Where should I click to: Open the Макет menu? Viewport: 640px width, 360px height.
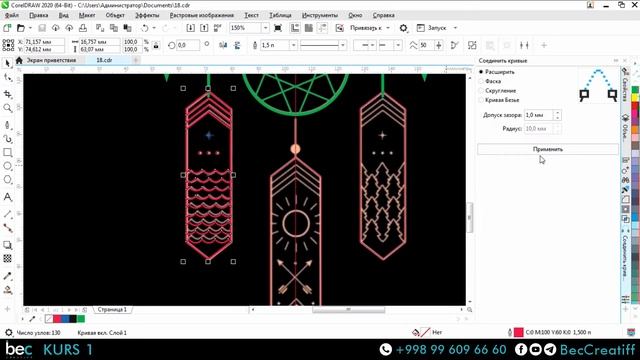[87, 15]
